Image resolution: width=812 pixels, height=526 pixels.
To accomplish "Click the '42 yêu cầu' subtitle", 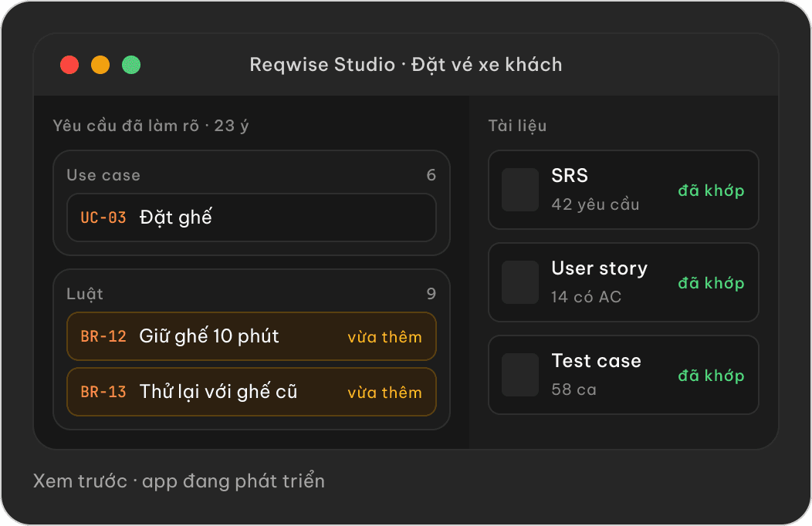I will click(595, 204).
